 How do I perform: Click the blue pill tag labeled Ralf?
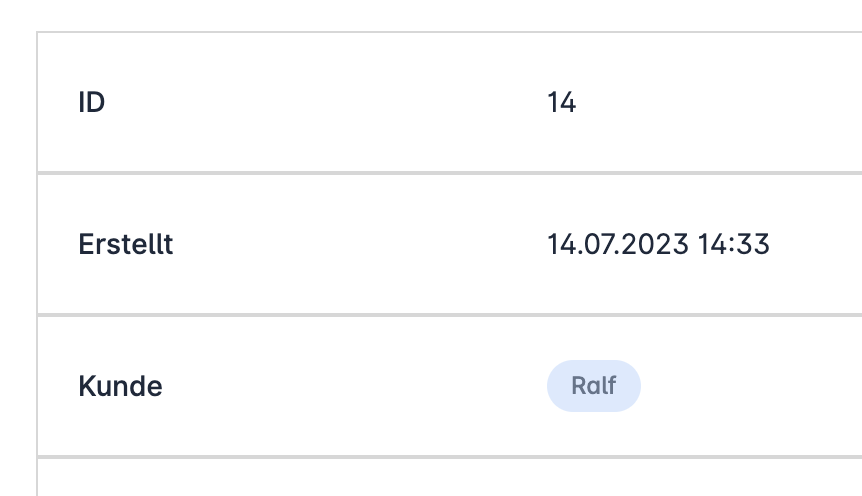tap(593, 386)
